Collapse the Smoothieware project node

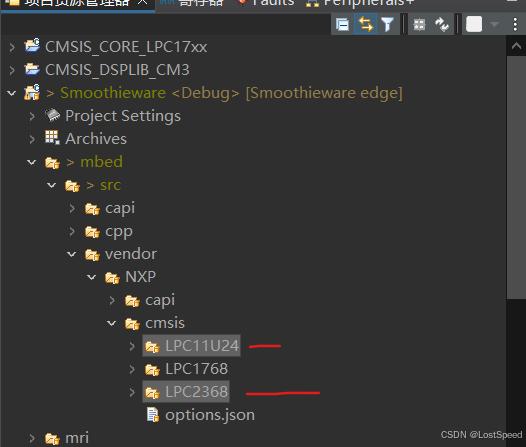pyautogui.click(x=12, y=93)
